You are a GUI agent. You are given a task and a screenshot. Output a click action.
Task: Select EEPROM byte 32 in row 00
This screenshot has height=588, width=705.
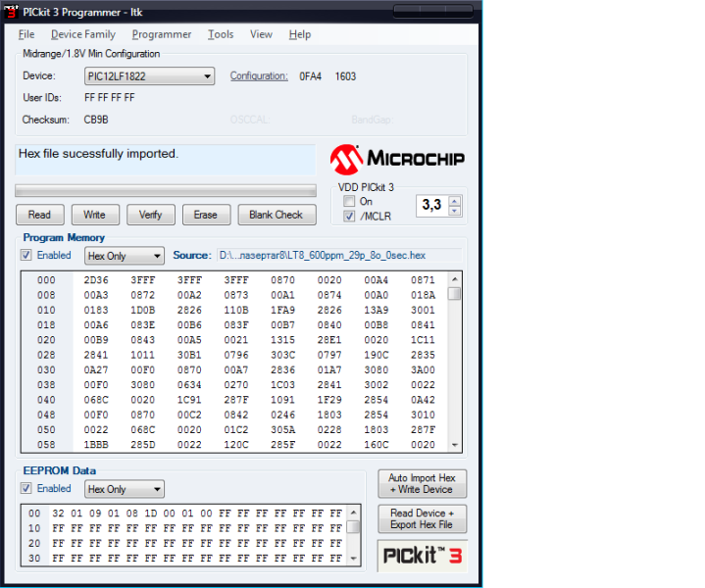[x=58, y=514]
